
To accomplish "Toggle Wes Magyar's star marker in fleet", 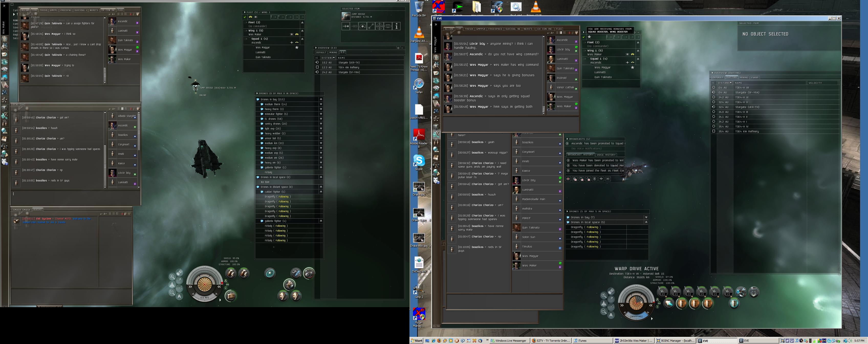I will [297, 48].
